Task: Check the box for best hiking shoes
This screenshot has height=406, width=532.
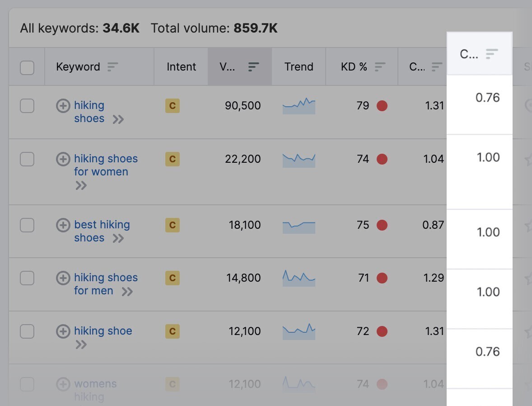Action: tap(27, 225)
